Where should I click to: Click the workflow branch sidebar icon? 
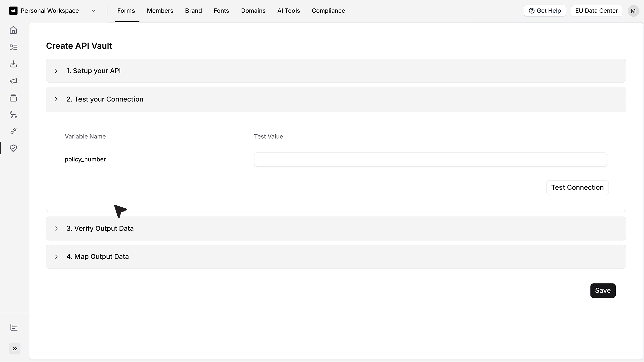click(13, 115)
